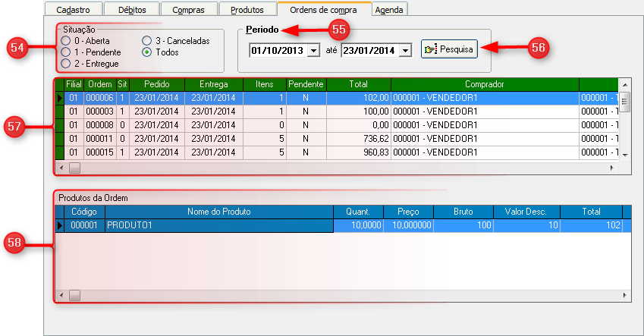Click the Sit column header

click(x=122, y=84)
